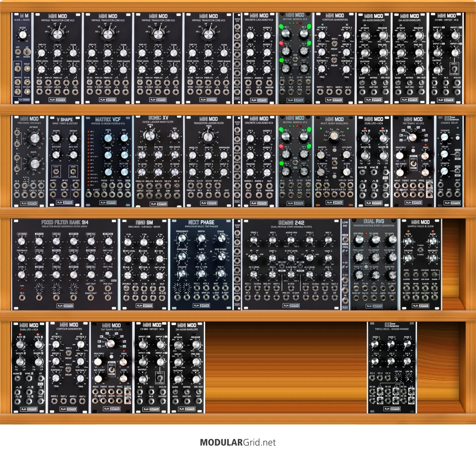
Task: Adjust the Rate knob on Sample Hold & Slew
Action: 408,241
